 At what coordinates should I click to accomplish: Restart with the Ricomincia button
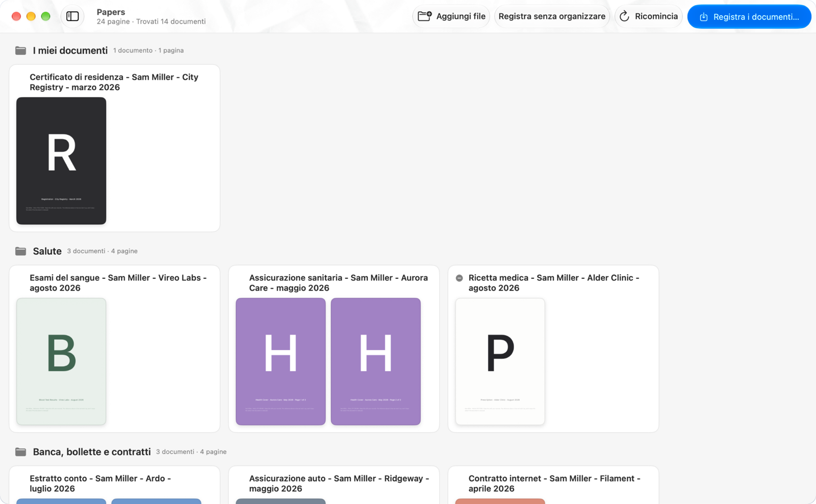click(x=649, y=16)
